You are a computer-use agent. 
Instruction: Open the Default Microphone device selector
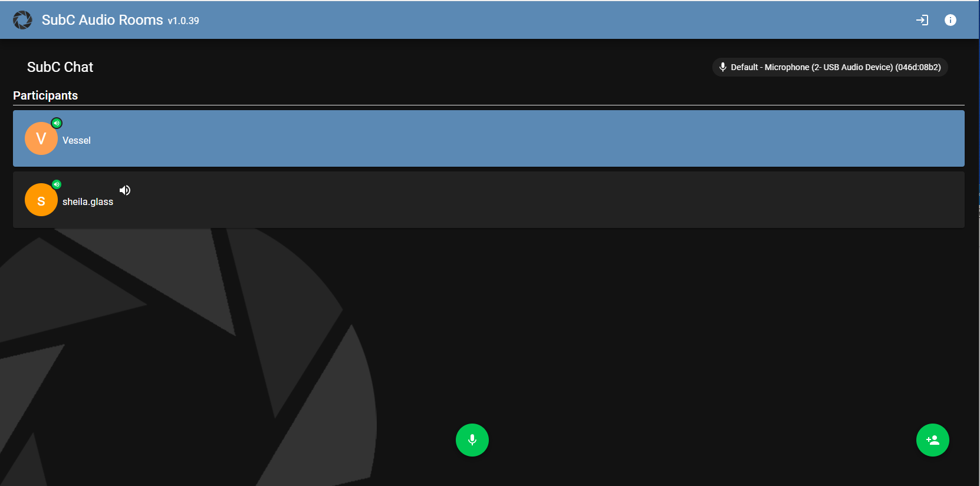830,67
